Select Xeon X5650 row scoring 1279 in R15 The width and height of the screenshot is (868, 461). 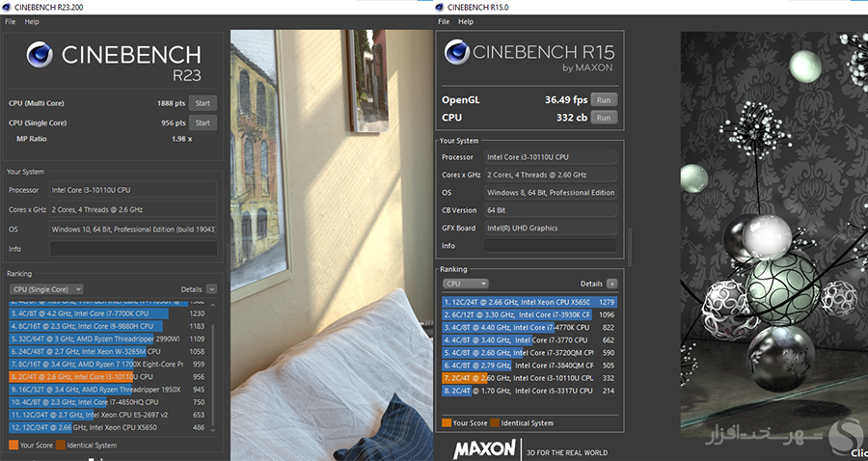tap(529, 302)
